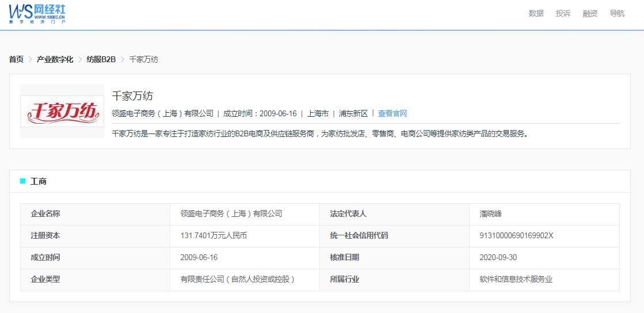Open 纺服B2B breadcrumb link
The image size is (644, 313).
101,59
